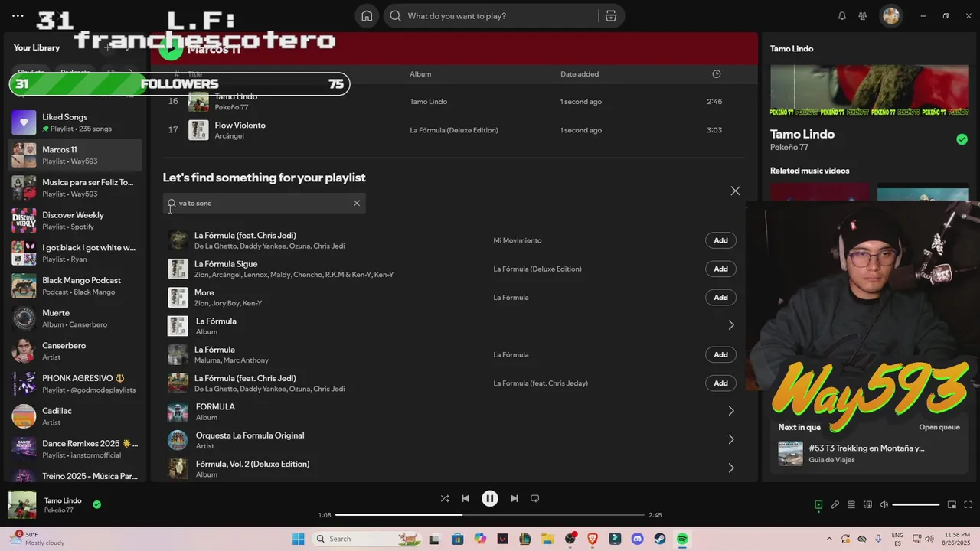
Task: Open La Fórmula (Deluxe Edition) album link in track 17
Action: pyautogui.click(x=453, y=130)
